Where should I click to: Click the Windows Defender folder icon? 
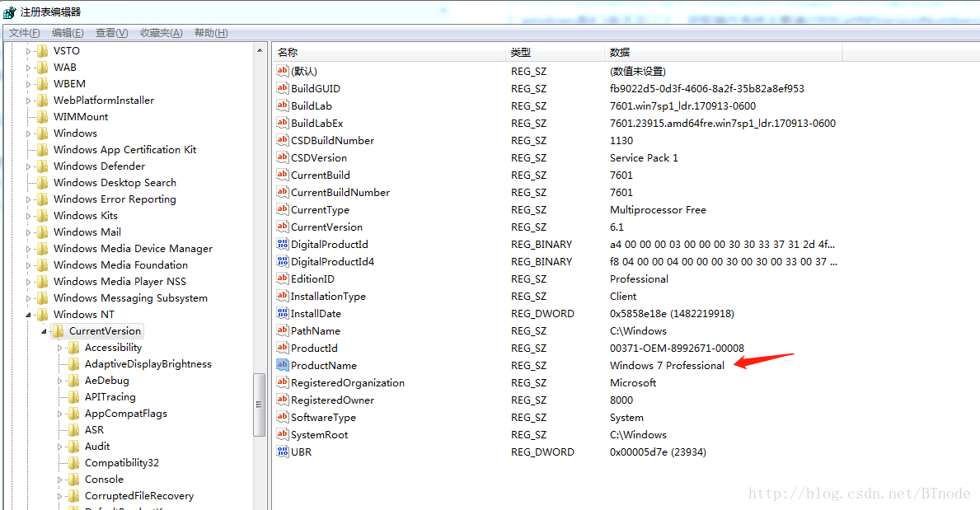(43, 166)
